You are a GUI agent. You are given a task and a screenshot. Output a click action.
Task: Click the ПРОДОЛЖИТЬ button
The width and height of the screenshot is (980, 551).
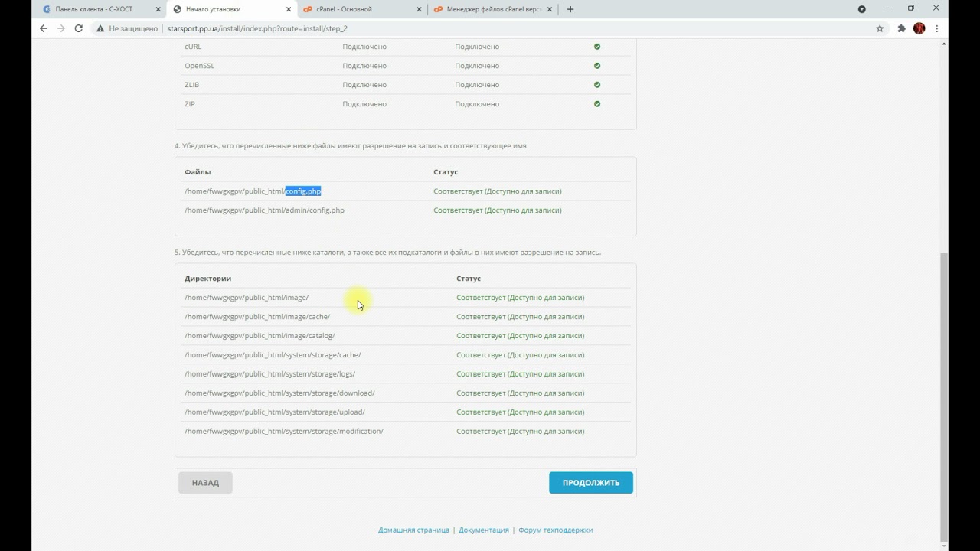pyautogui.click(x=591, y=483)
